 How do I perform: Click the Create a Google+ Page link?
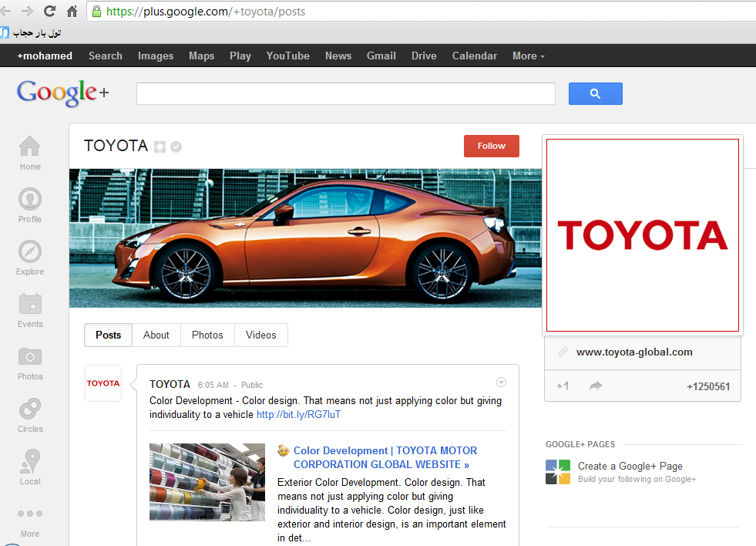(x=630, y=466)
